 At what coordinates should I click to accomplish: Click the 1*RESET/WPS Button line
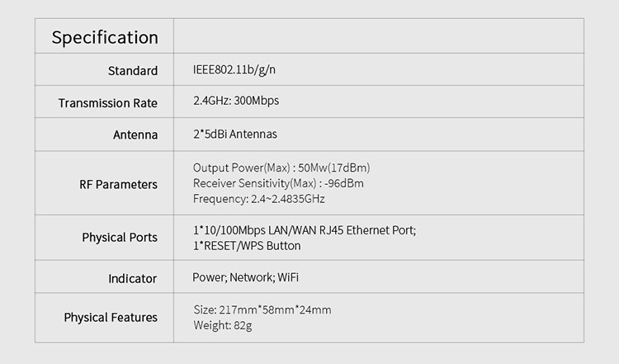click(247, 246)
